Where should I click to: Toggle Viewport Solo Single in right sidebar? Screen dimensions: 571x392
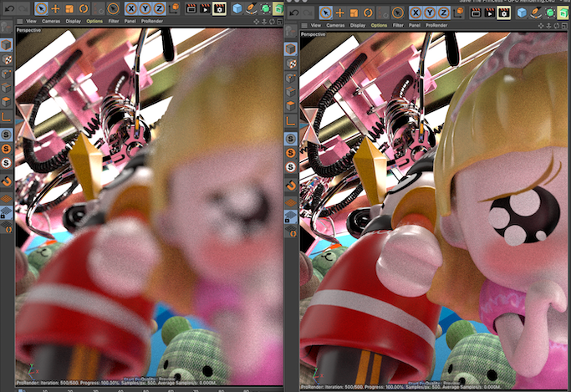[x=291, y=153]
